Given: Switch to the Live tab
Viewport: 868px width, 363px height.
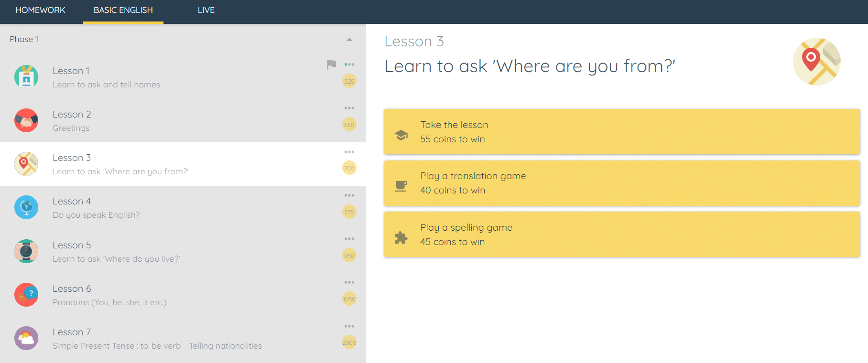Looking at the screenshot, I should point(206,10).
